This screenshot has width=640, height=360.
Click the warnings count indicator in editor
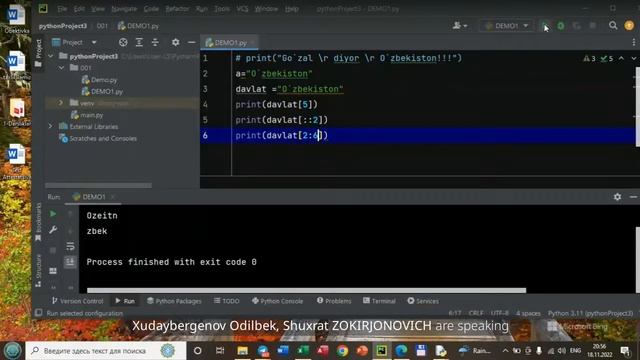pos(589,58)
